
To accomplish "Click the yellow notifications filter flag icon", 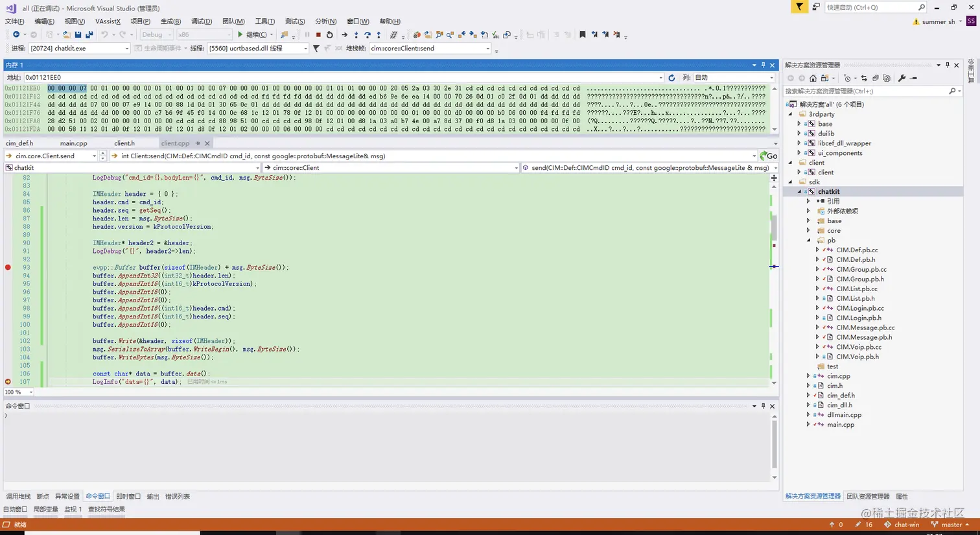I will [x=799, y=6].
